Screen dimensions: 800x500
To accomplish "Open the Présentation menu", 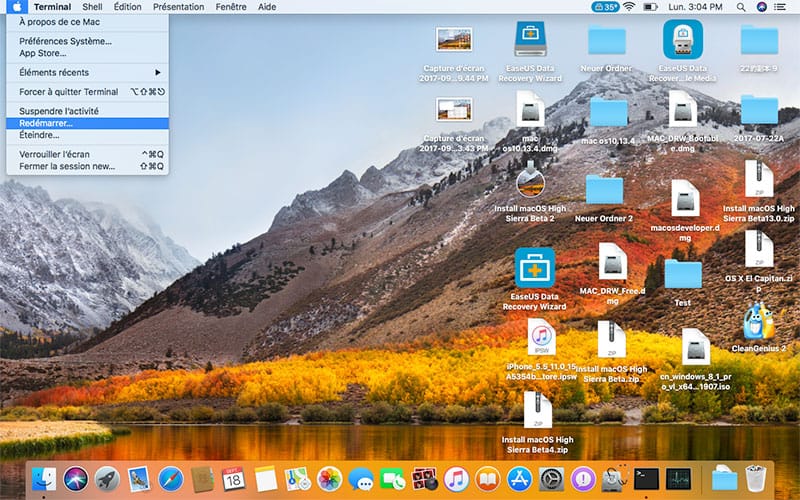I will click(179, 7).
